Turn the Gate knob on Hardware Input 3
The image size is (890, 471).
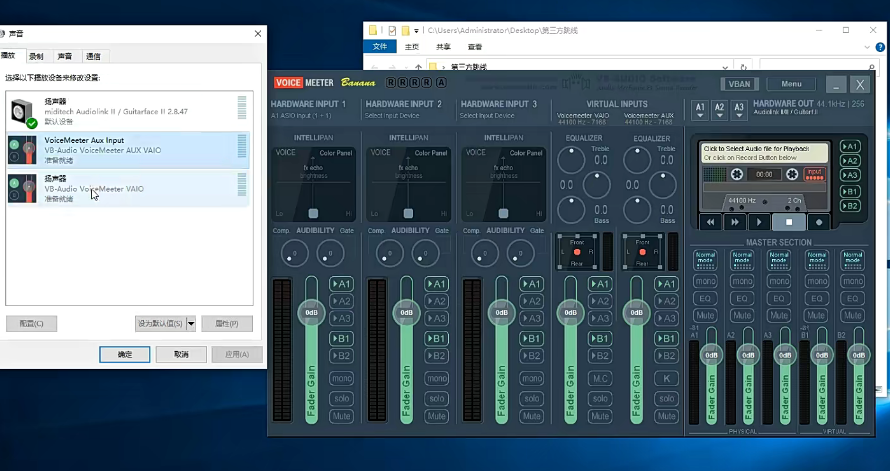pos(520,253)
